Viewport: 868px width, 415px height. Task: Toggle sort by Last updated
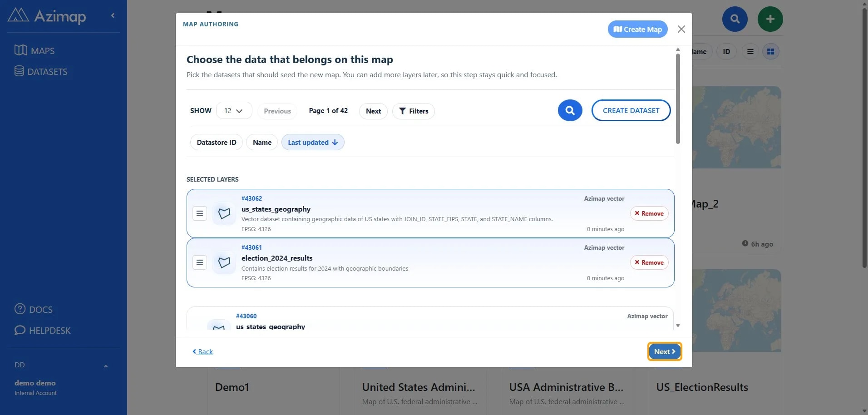pyautogui.click(x=313, y=142)
